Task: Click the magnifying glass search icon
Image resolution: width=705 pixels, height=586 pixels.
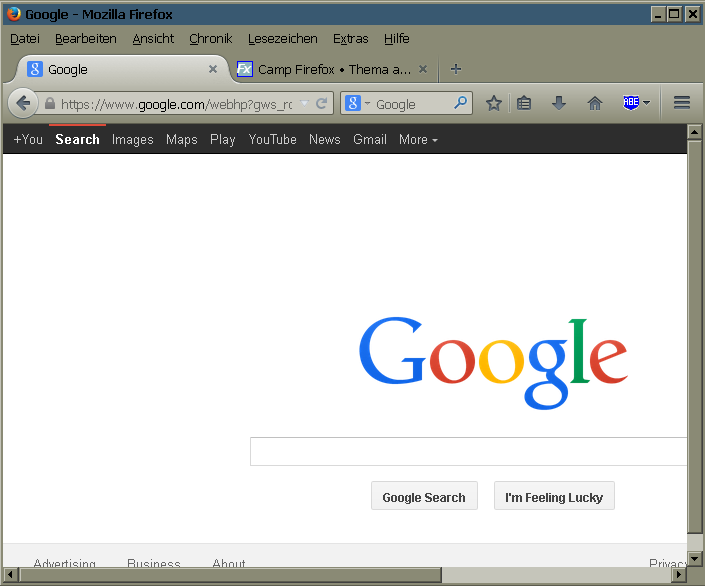Action: 460,103
